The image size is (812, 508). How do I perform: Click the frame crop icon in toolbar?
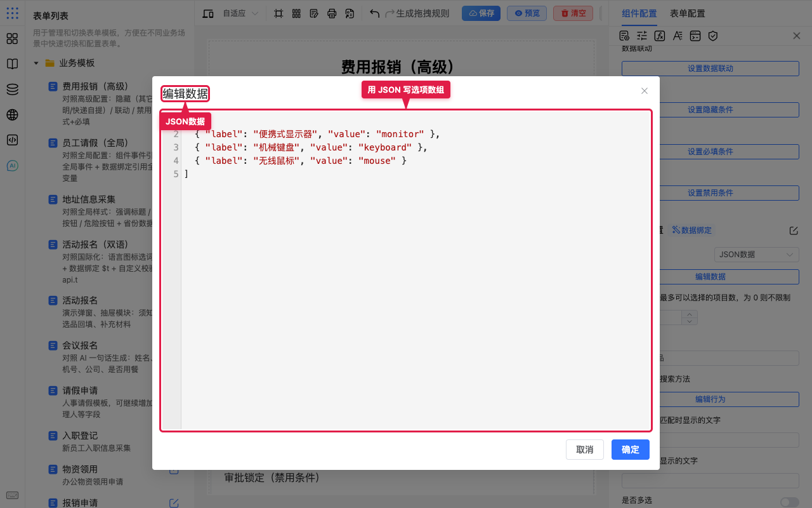click(x=278, y=13)
